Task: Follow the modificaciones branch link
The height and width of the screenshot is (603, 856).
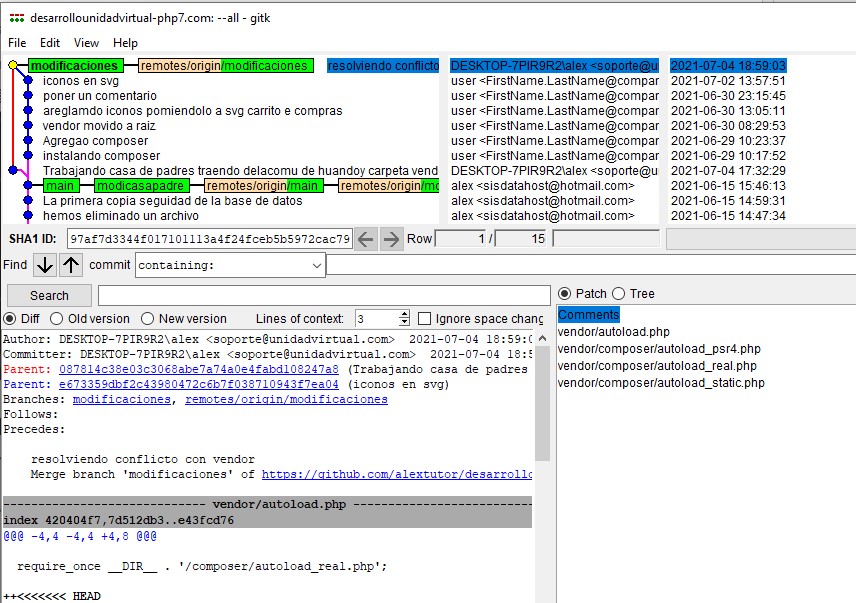Action: point(122,399)
